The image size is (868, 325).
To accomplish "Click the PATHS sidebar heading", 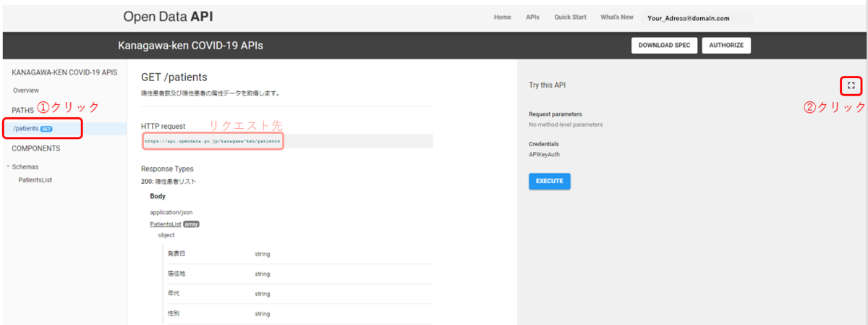I will (x=22, y=110).
